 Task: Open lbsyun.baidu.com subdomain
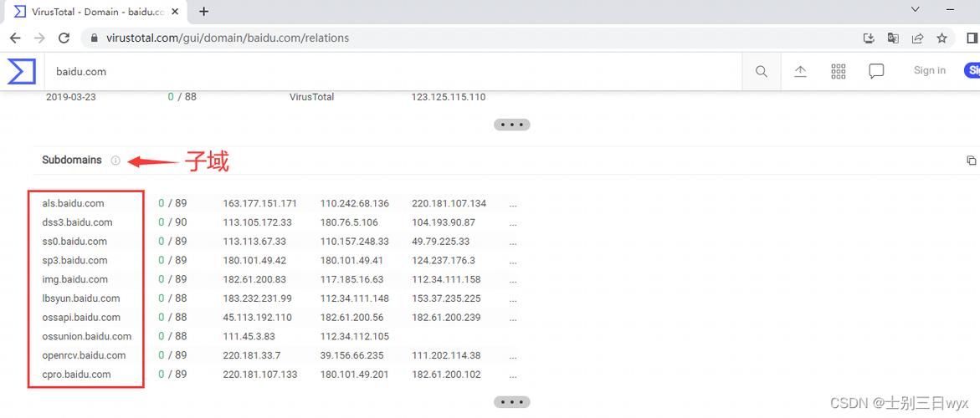[81, 298]
